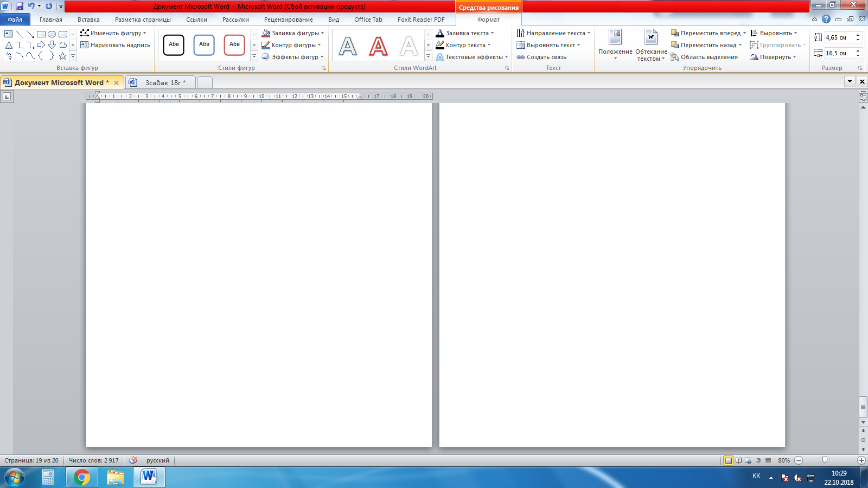Choose the down arrow shape

[x=52, y=45]
